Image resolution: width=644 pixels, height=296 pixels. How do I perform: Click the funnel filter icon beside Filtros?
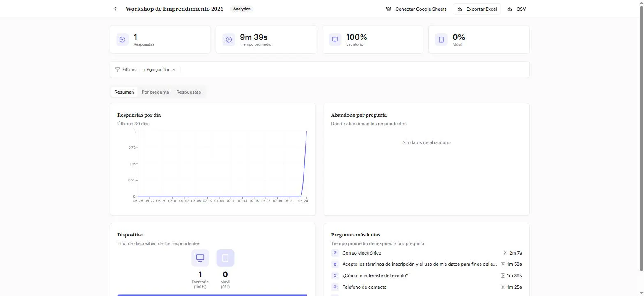(x=117, y=69)
